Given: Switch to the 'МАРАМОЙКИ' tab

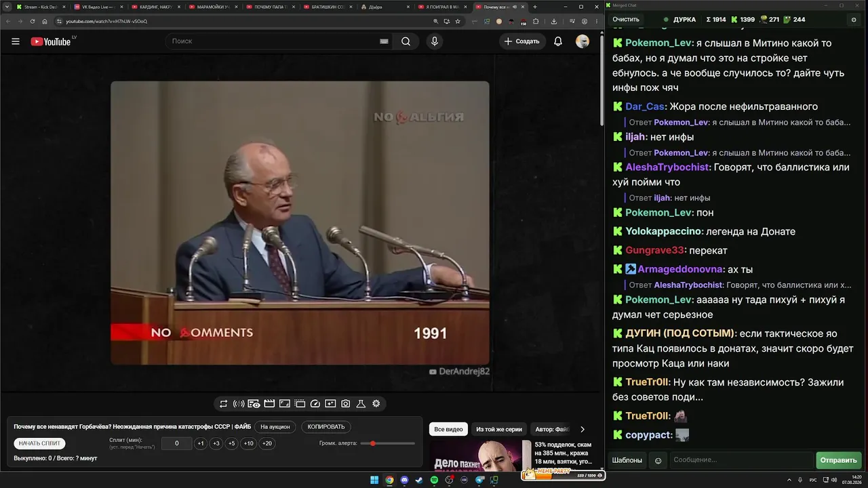Looking at the screenshot, I should [x=214, y=7].
